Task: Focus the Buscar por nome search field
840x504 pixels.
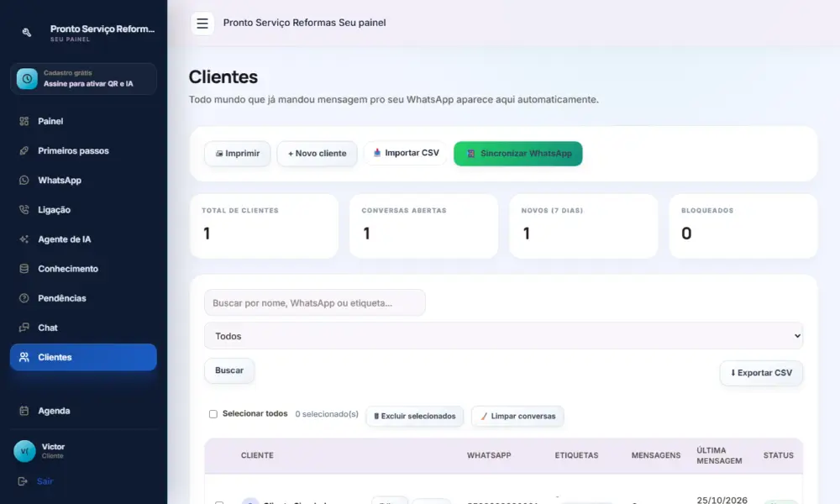Action: coord(314,302)
